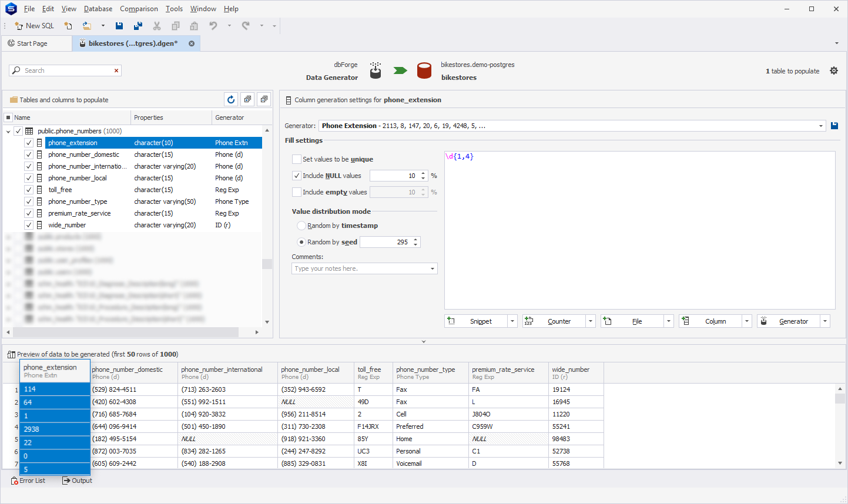Open the Undo history dropdown
The height and width of the screenshot is (504, 848).
[229, 26]
